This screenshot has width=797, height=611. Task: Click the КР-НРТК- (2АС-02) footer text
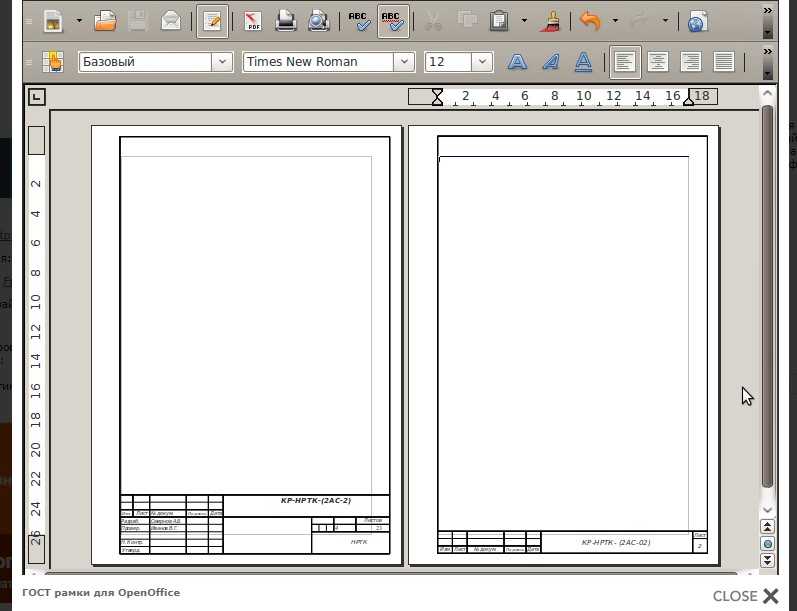coord(616,542)
